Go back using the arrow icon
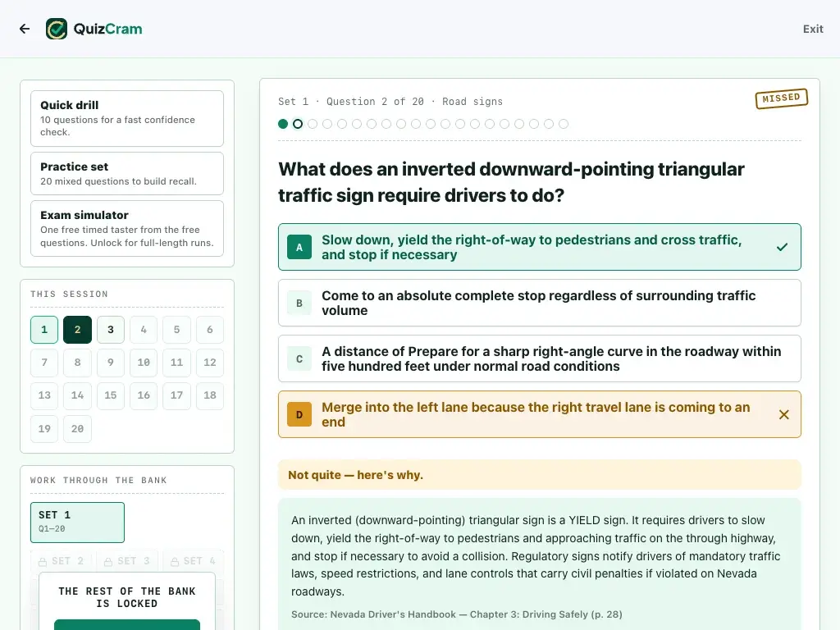This screenshot has width=840, height=630. [x=25, y=29]
